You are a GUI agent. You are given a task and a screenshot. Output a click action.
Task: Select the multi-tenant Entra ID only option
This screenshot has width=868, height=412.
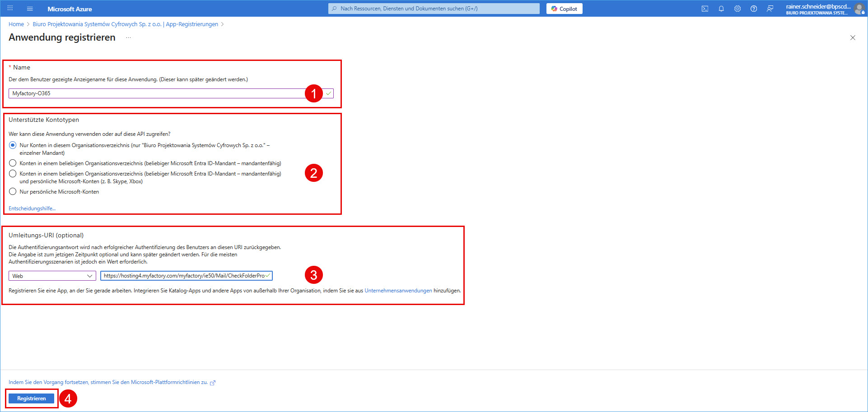13,163
